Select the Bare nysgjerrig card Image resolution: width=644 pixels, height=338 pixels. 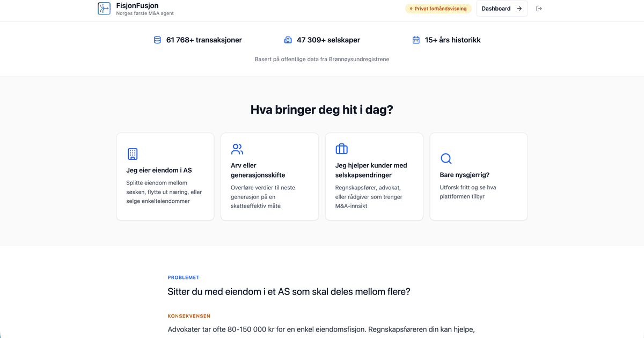tap(478, 176)
